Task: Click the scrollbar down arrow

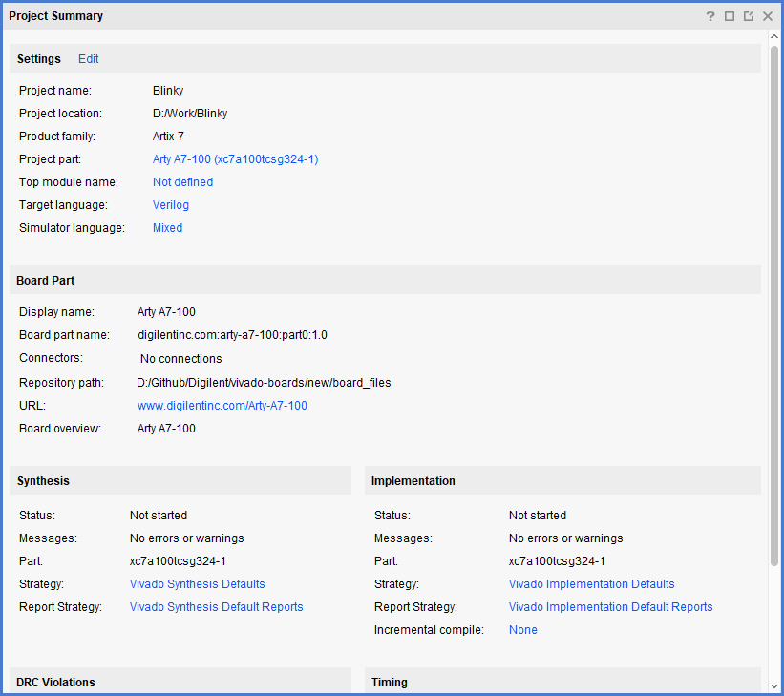Action: (774, 686)
